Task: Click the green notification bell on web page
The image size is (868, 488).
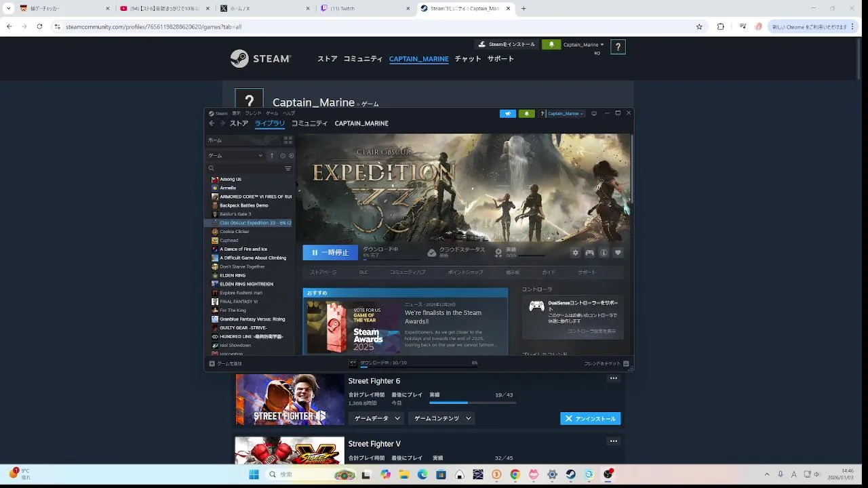Action: point(551,45)
